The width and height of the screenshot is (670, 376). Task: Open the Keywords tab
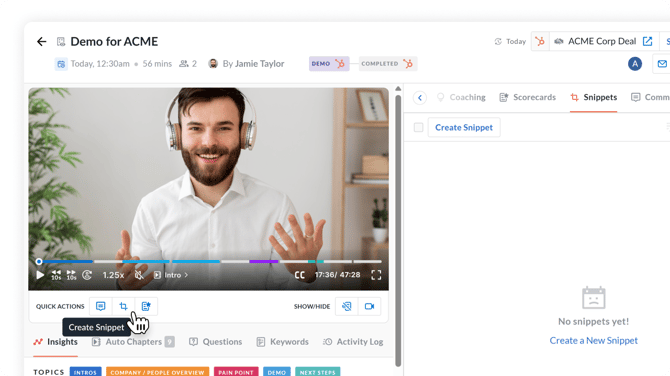(x=282, y=342)
